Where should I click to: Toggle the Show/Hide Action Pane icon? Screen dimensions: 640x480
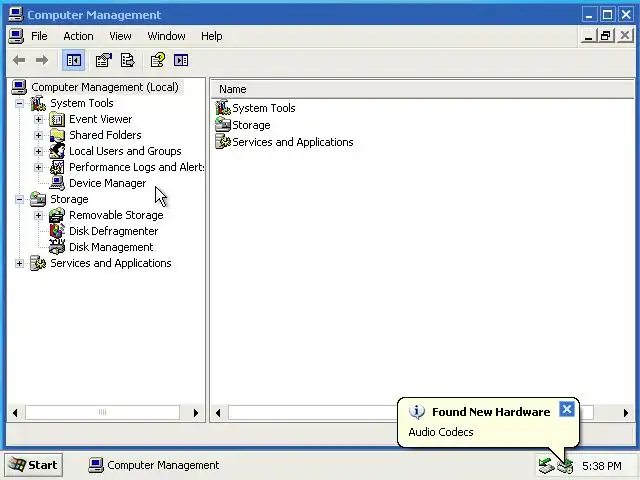coord(181,60)
